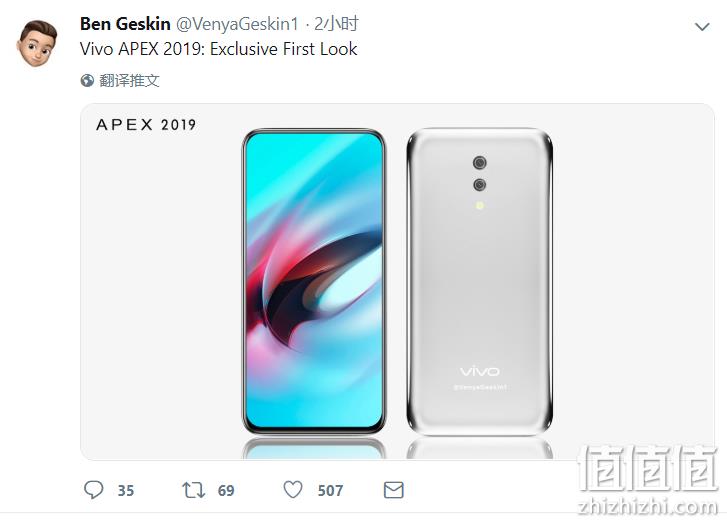Click the tweet's 2小时 timestamp

click(336, 24)
